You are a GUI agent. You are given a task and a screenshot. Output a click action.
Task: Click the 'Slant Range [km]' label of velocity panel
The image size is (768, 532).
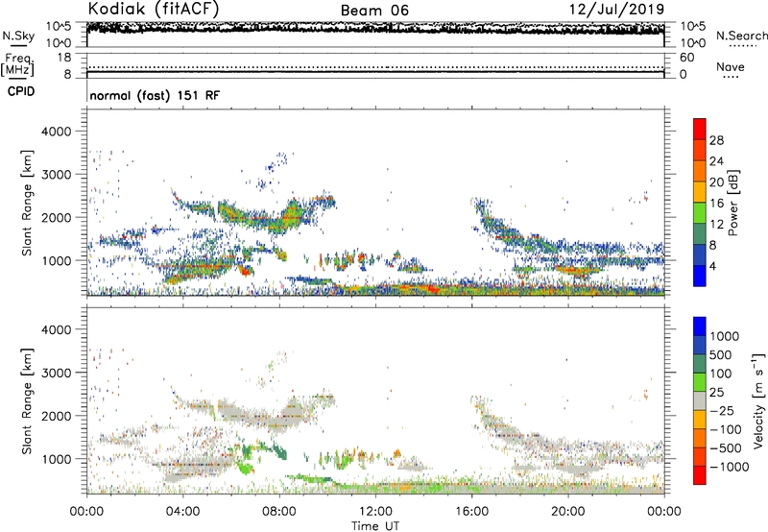27,401
